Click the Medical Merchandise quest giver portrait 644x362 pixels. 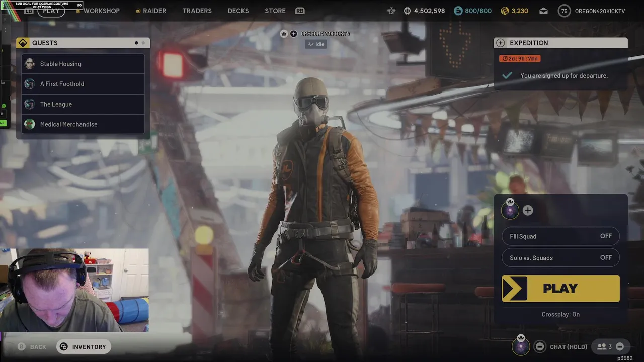[30, 124]
